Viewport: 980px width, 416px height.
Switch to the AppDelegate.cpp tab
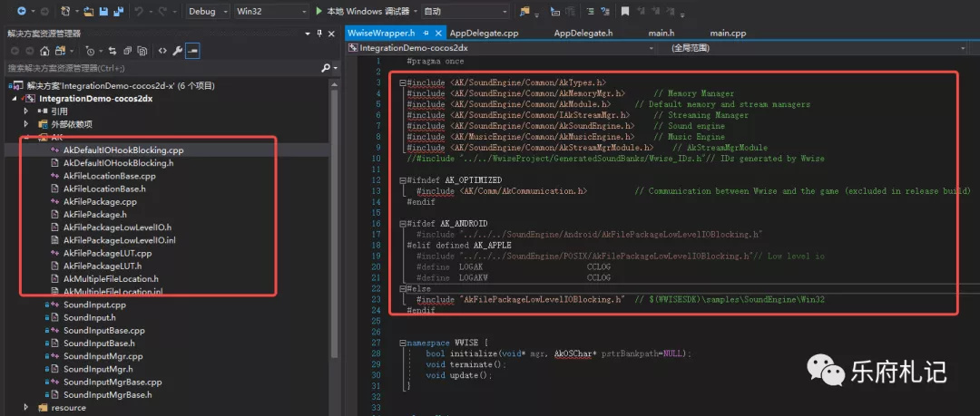pos(485,34)
